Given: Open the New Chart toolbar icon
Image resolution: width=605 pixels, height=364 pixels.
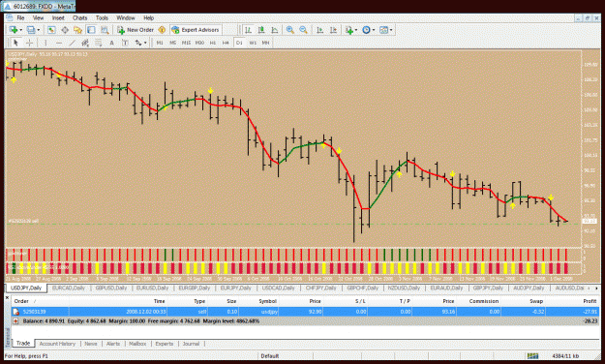Looking at the screenshot, I should click(x=14, y=30).
